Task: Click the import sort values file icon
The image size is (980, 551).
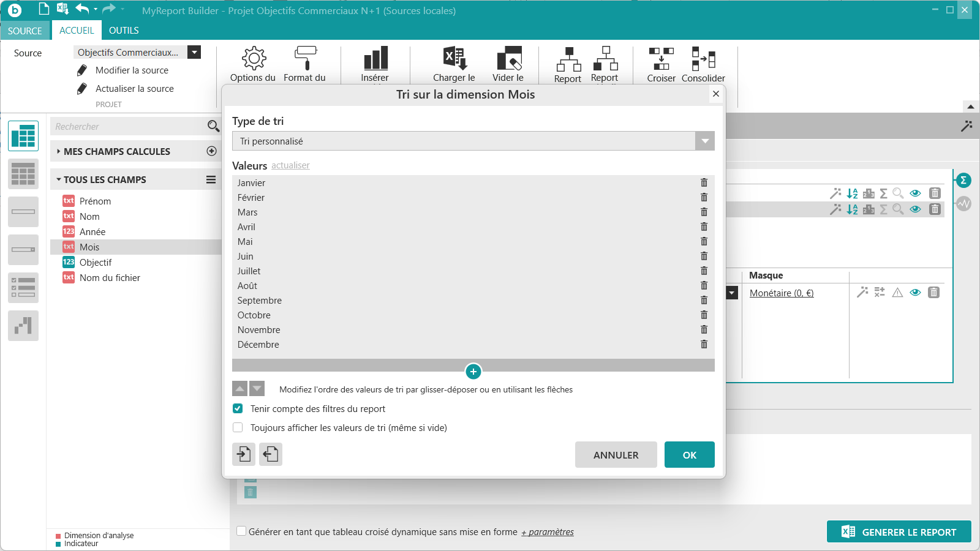Action: pyautogui.click(x=244, y=454)
